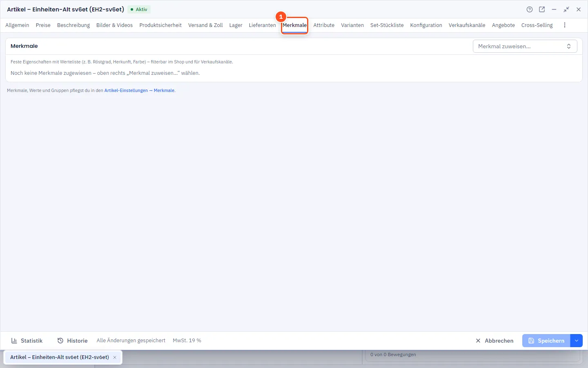Open the Beschreibung tab
The height and width of the screenshot is (368, 588).
click(73, 25)
